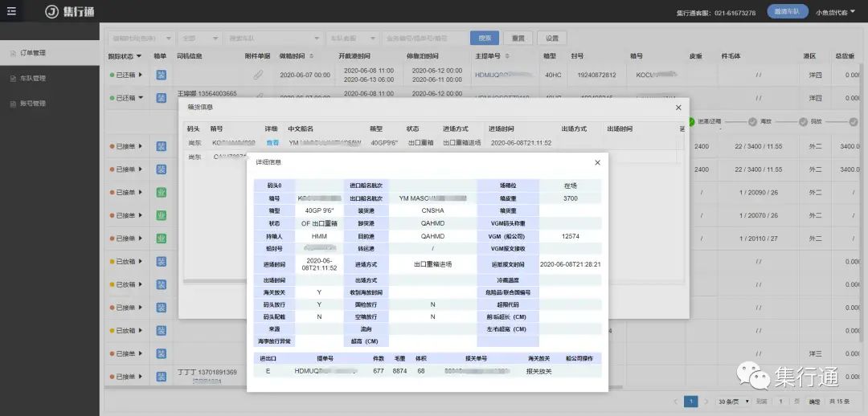This screenshot has width=868, height=416.
Task: Click the 1 / 20090 / 26 cell
Action: tap(758, 193)
